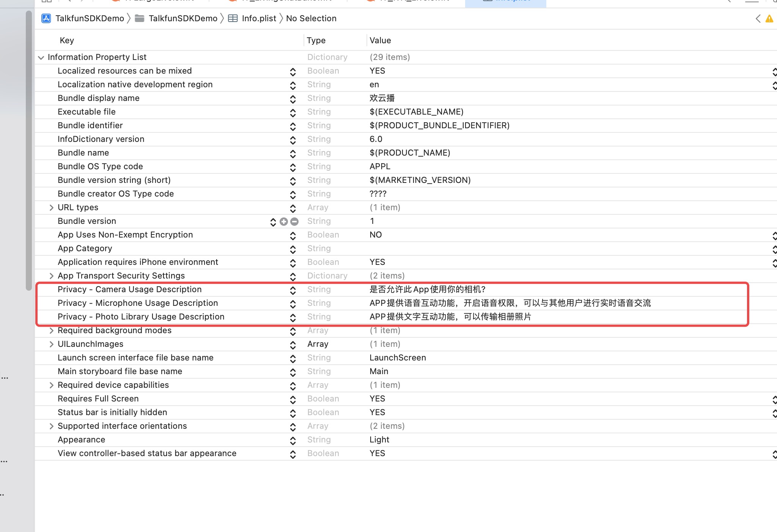Open value dropdown for App Category

point(774,249)
